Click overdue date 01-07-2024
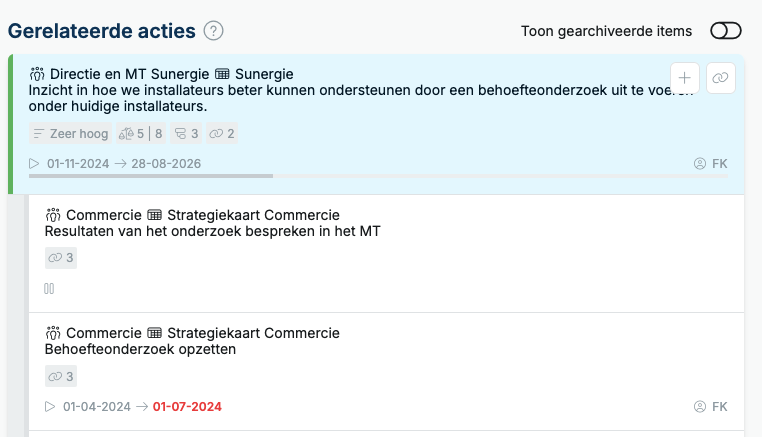Screen dimensions: 762x437 point(187,407)
